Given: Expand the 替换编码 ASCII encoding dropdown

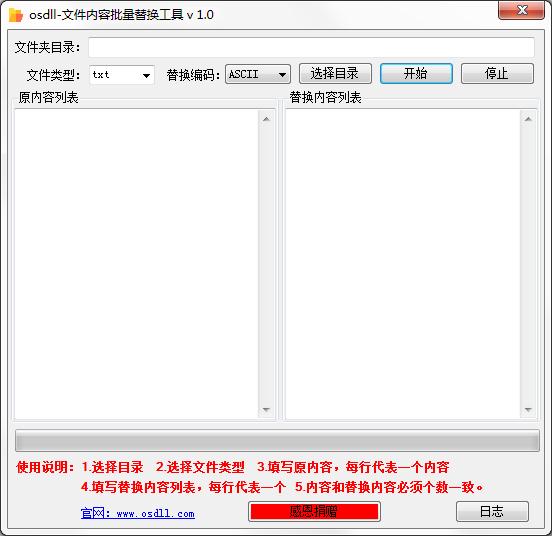Looking at the screenshot, I should 258,74.
